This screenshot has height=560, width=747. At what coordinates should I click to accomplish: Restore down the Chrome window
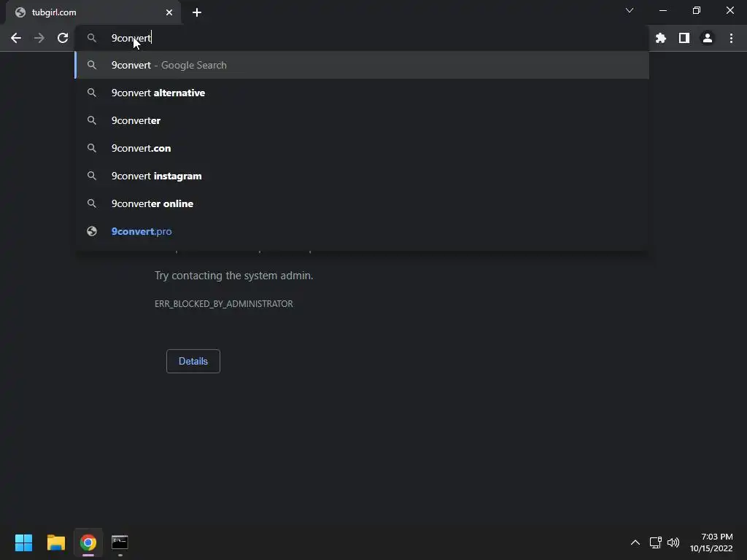pos(697,10)
